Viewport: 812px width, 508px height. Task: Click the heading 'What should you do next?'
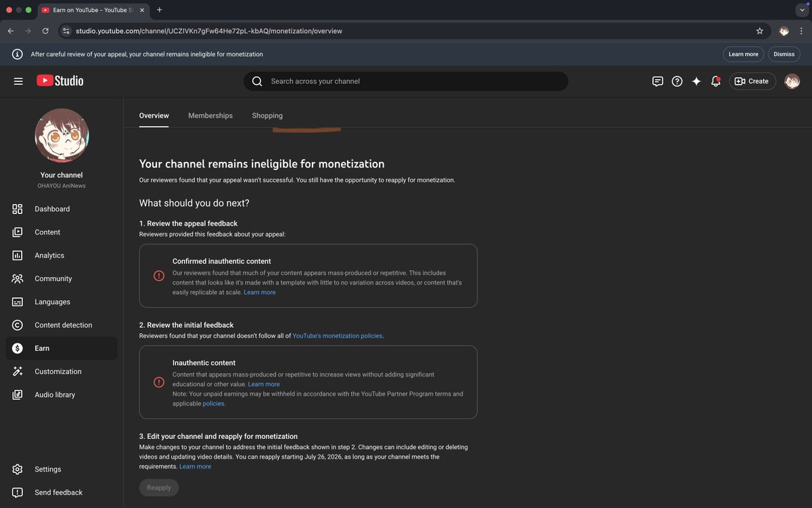(194, 203)
